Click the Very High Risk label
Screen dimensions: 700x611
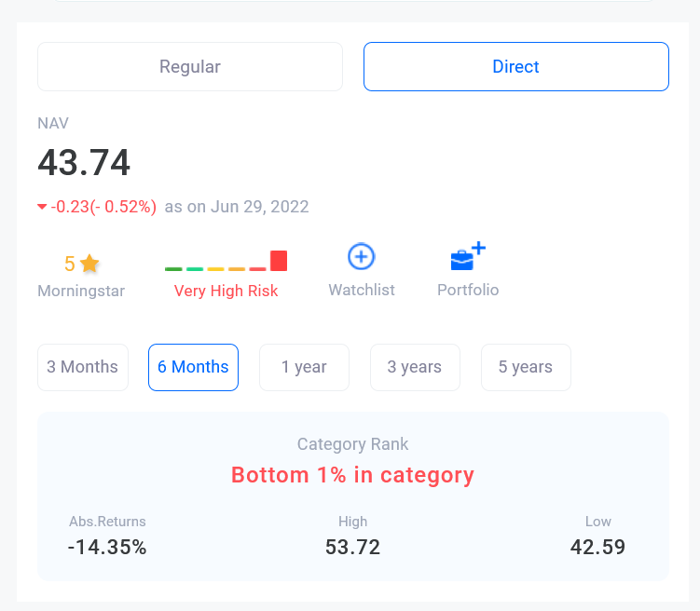226,291
